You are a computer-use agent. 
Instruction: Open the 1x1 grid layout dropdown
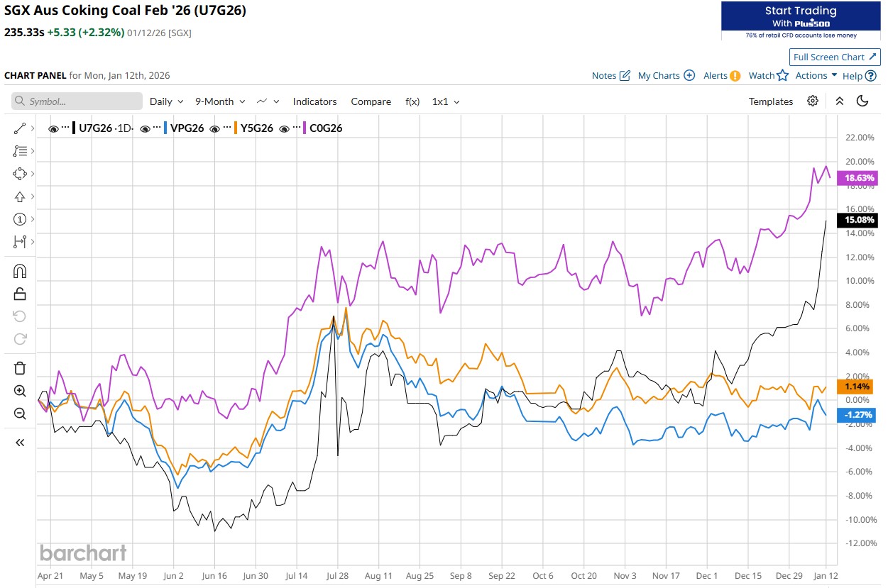pos(446,101)
